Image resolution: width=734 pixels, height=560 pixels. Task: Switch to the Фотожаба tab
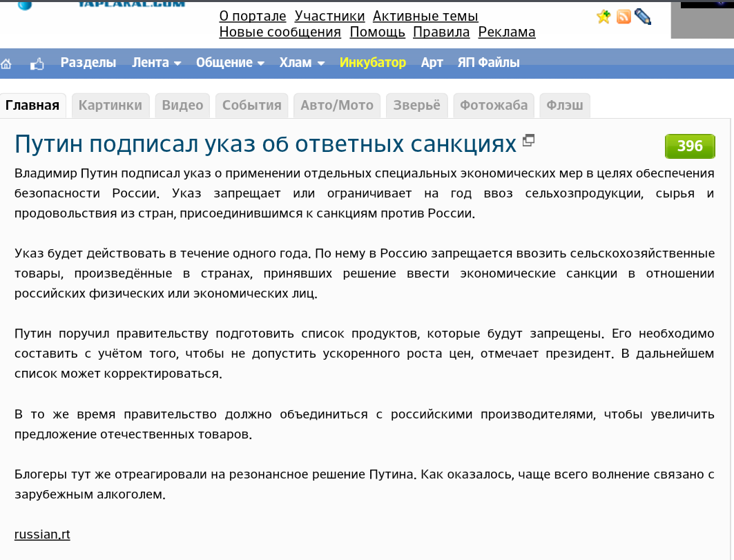[494, 106]
